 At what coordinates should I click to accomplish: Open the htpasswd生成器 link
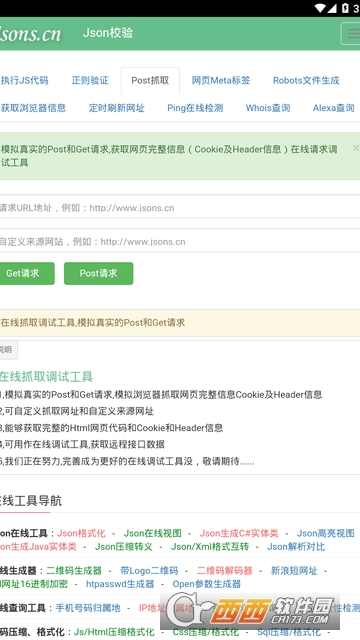120,584
